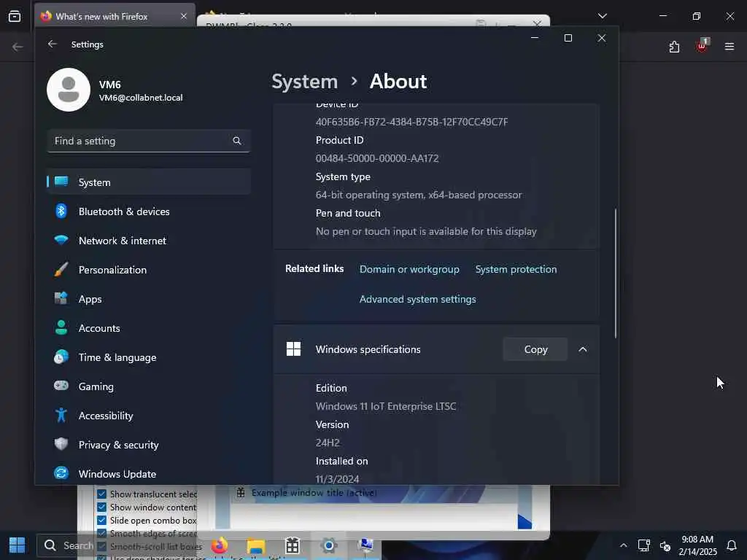Click the VM6 user avatar picture
The height and width of the screenshot is (560, 747).
coord(69,90)
